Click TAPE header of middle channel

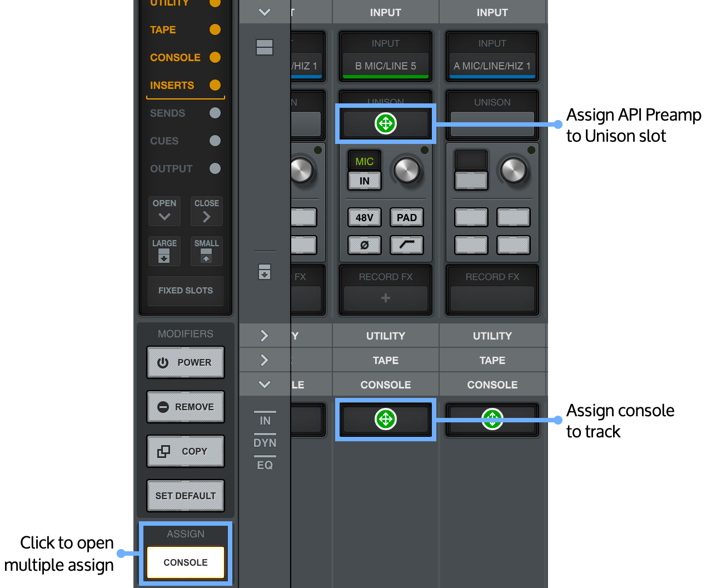tap(386, 360)
